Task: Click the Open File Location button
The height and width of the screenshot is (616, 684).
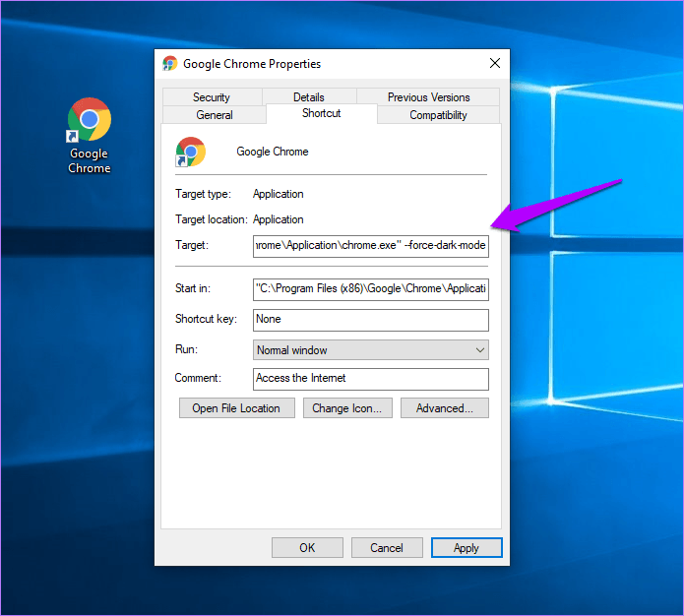Action: 237,408
